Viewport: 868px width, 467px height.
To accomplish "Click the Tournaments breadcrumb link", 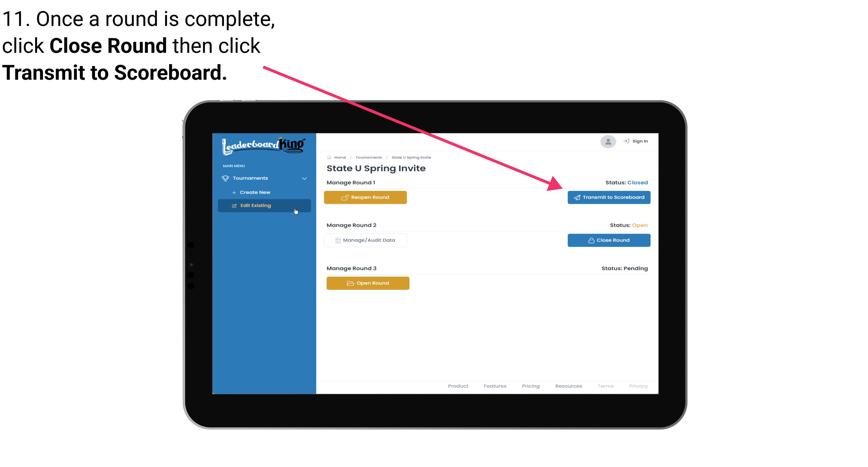I will click(368, 157).
